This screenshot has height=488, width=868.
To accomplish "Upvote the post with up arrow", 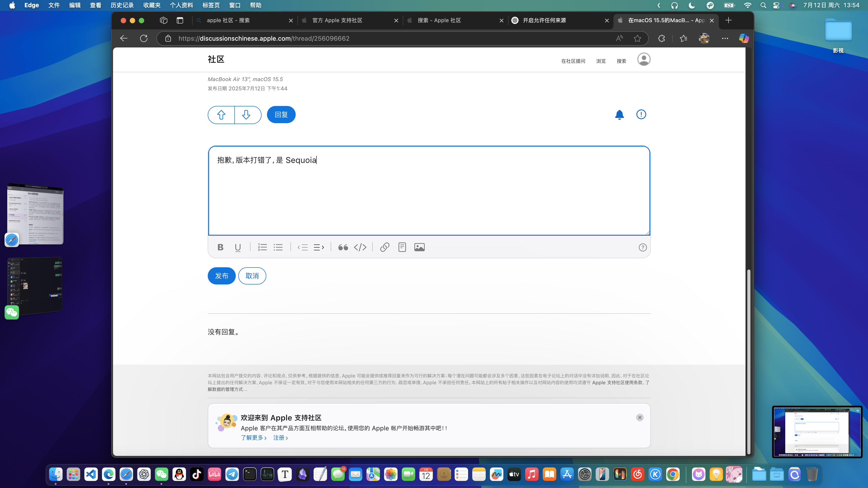I will [221, 115].
